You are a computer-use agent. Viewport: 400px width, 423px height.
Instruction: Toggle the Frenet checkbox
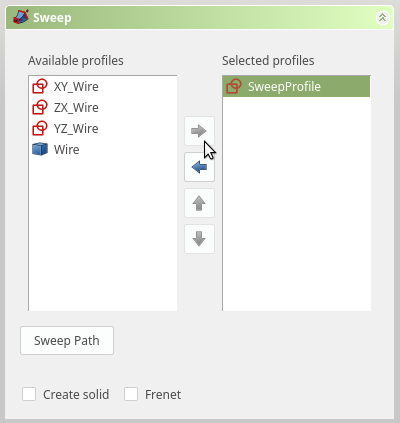point(131,394)
